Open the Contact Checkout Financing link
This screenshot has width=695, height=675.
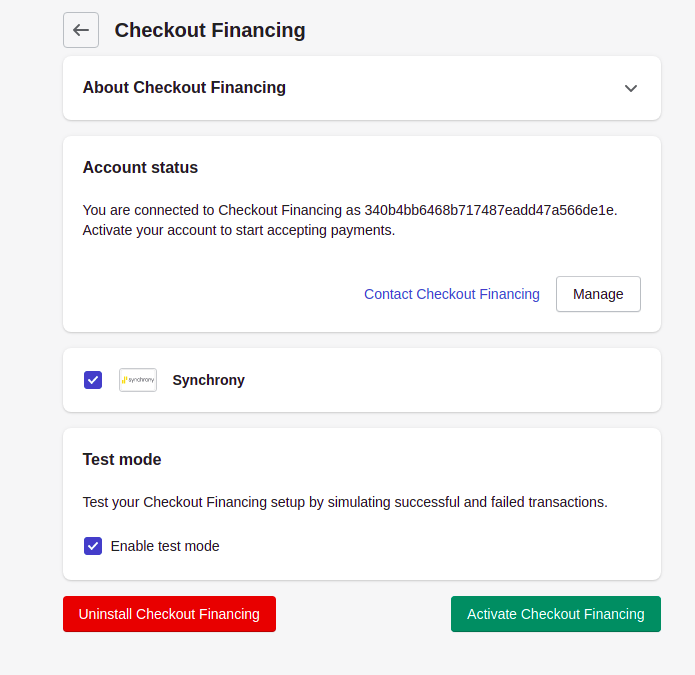click(452, 294)
